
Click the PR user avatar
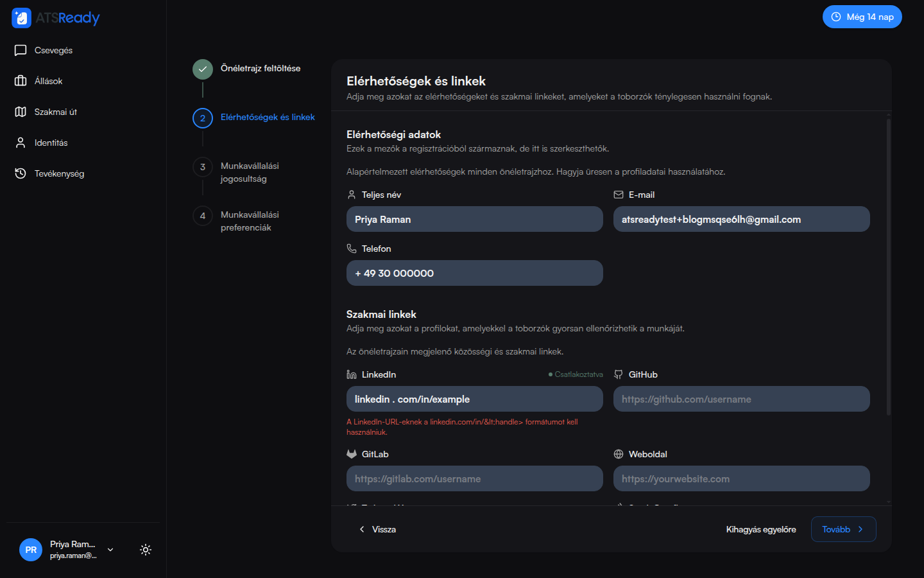[31, 550]
